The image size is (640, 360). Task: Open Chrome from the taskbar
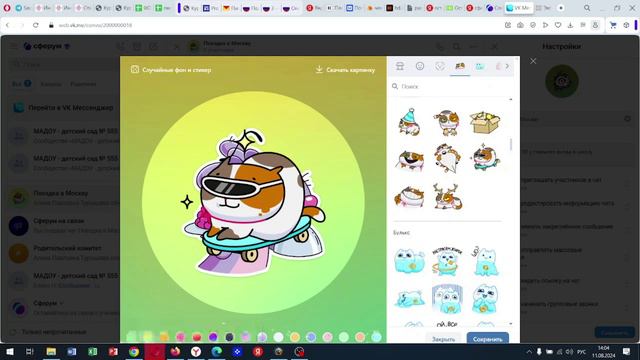(x=134, y=351)
